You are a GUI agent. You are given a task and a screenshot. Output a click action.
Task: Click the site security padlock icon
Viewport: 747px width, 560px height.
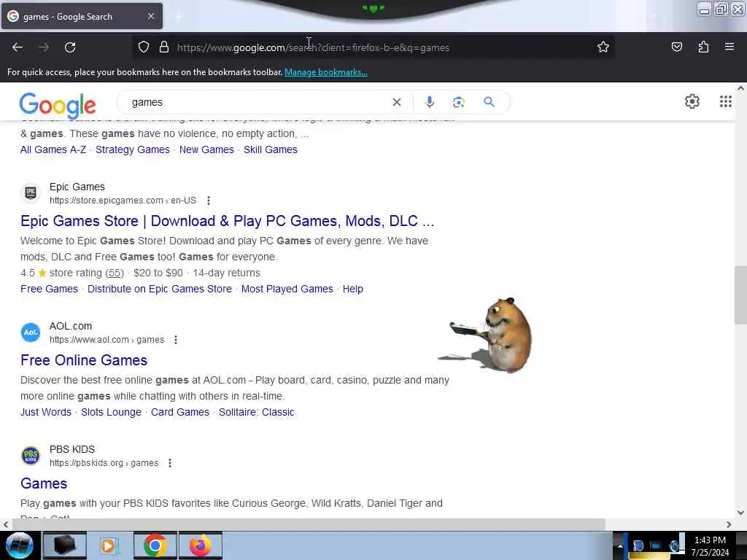pyautogui.click(x=164, y=47)
